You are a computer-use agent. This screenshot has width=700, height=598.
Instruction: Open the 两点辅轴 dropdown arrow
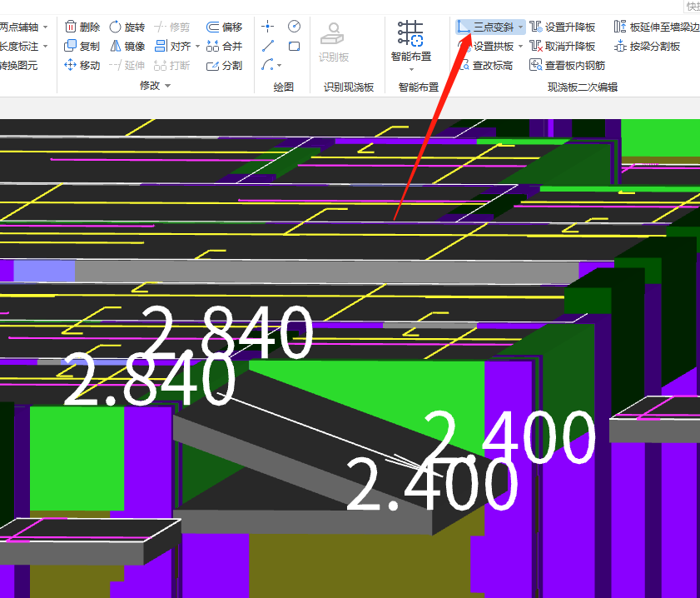pos(46,27)
